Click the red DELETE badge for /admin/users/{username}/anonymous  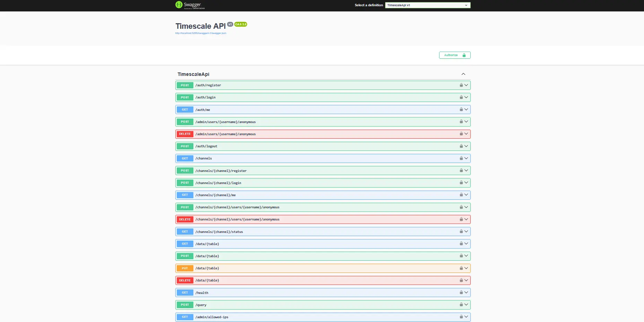(x=185, y=134)
